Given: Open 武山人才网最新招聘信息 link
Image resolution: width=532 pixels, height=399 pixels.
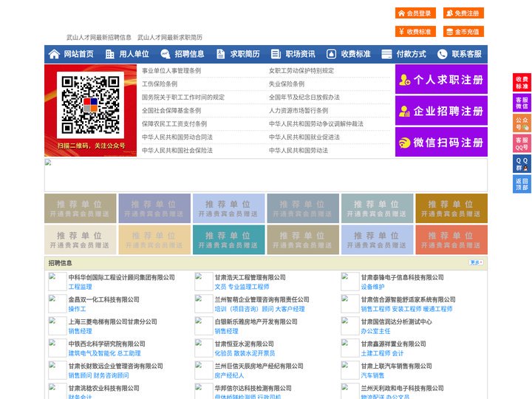Looking at the screenshot, I should 99,38.
